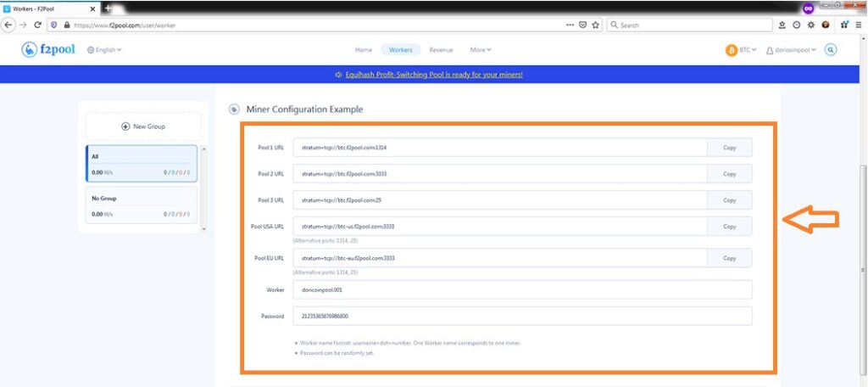868x387 pixels.
Task: Click the browser Forward button
Action: click(x=23, y=25)
